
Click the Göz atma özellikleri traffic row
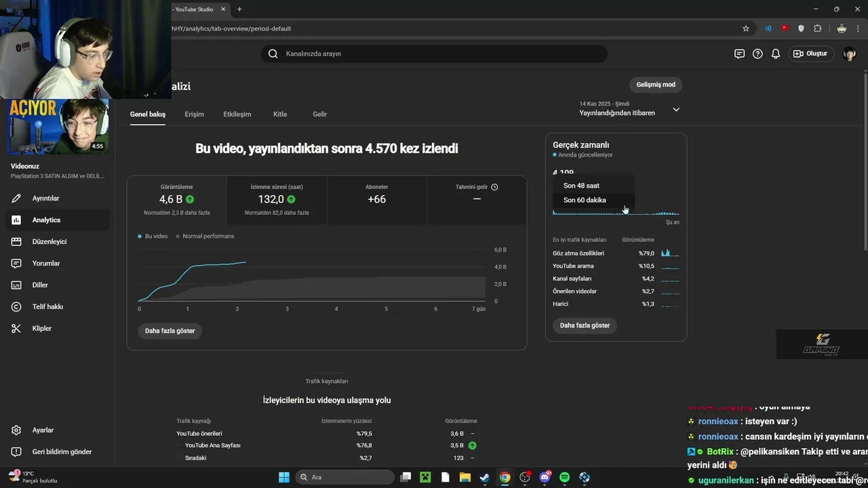click(x=616, y=253)
